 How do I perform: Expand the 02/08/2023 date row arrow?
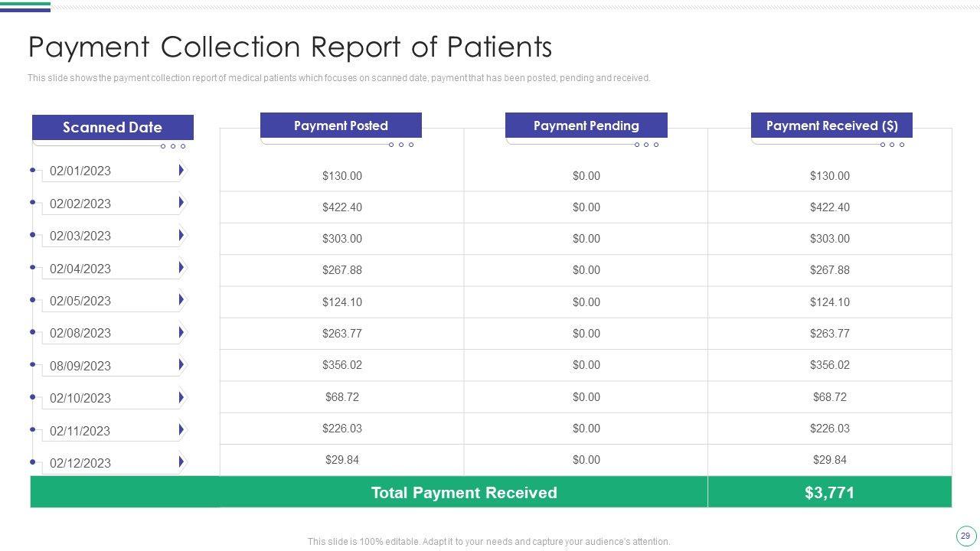(x=181, y=332)
